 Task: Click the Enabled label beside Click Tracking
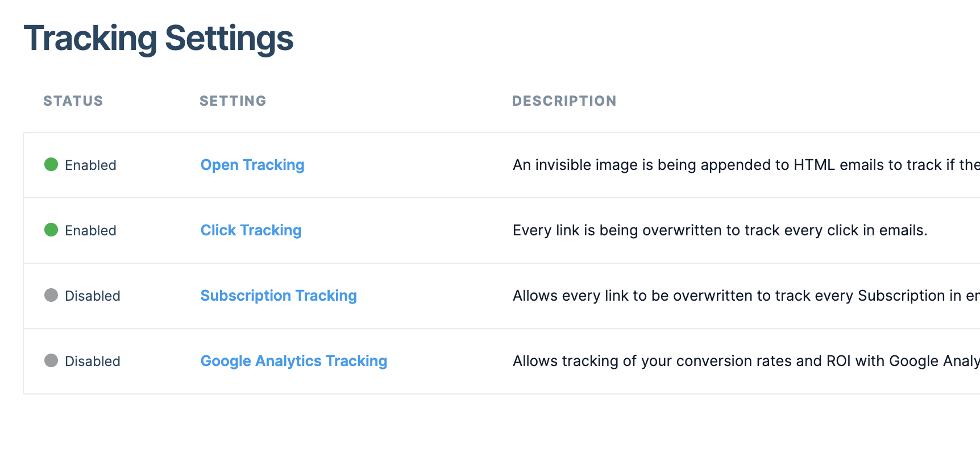[x=91, y=230]
